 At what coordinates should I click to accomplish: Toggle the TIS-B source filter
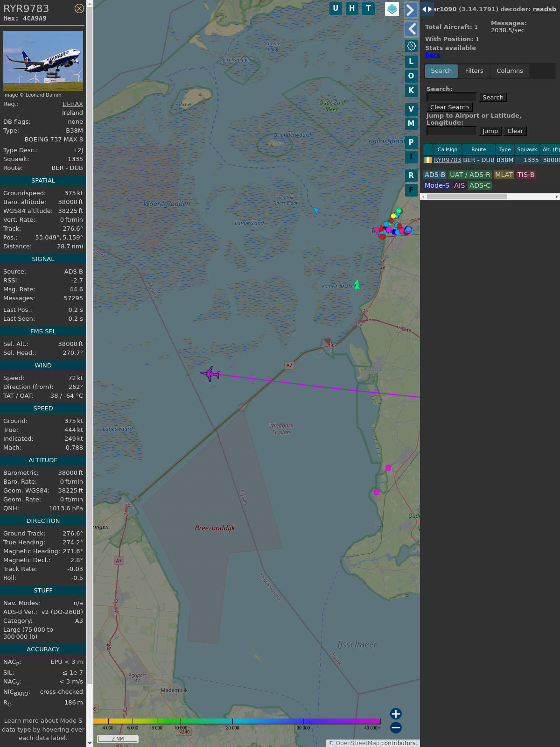tap(526, 175)
